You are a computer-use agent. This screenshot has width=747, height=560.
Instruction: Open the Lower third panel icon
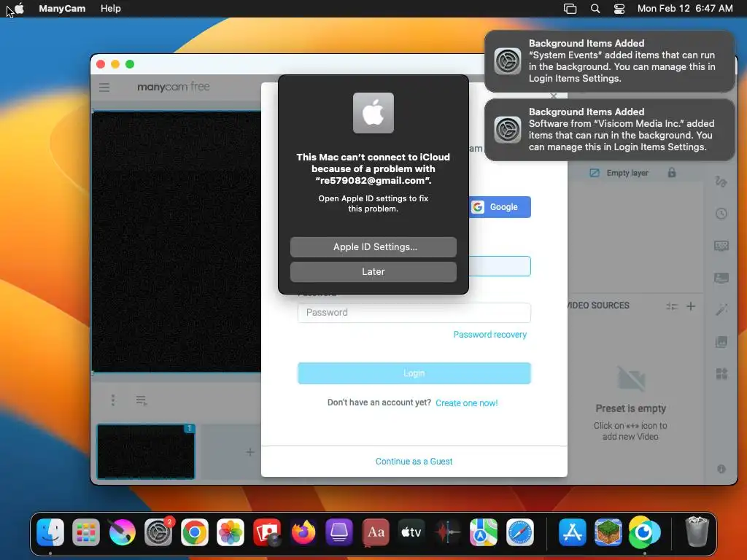coord(721,278)
